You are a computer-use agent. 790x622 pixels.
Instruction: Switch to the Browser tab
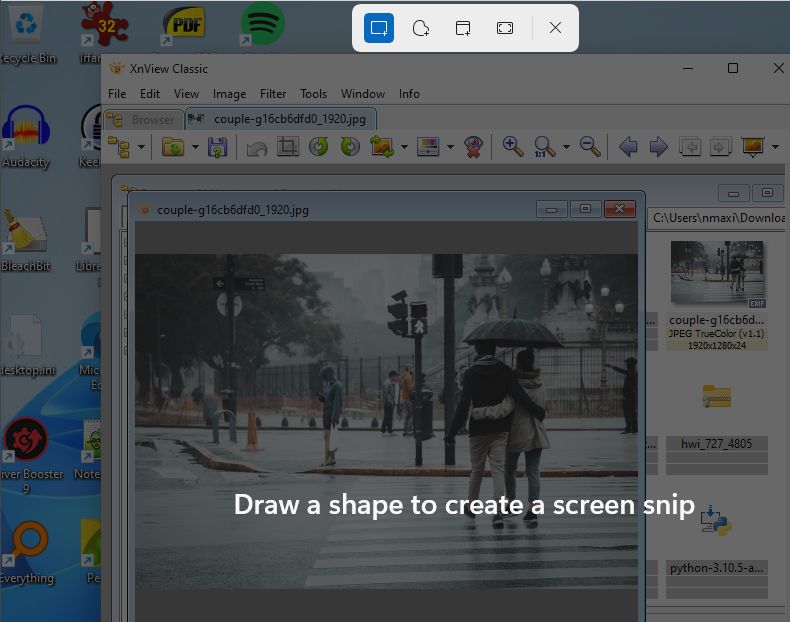(x=143, y=120)
